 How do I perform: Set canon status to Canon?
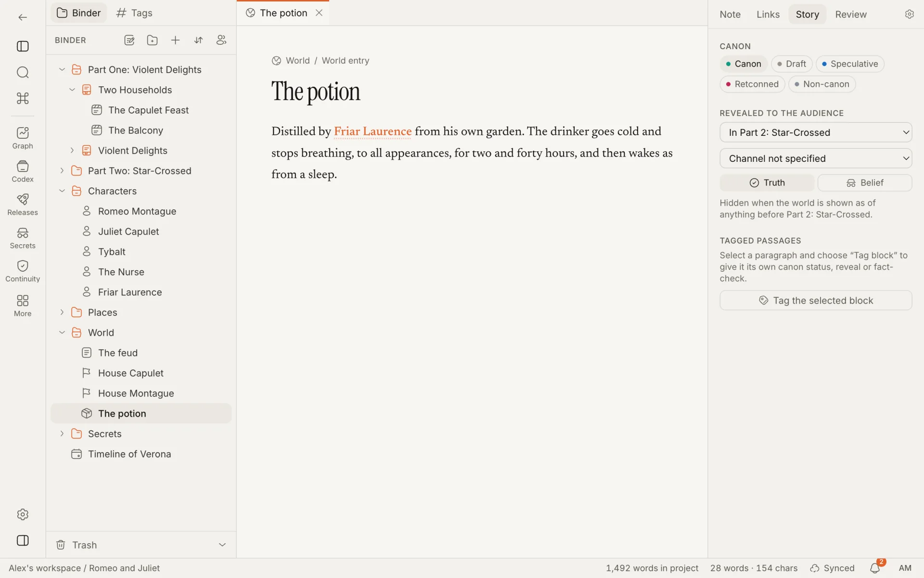[744, 64]
